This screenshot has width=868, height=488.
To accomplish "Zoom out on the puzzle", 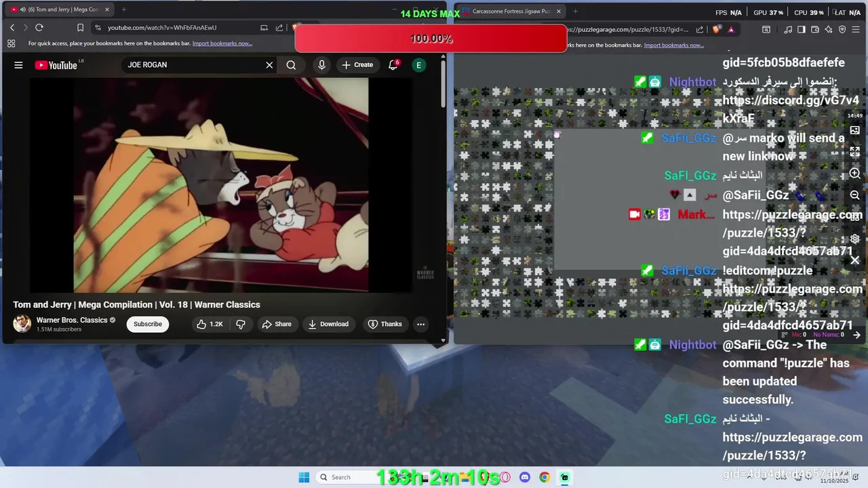I will coord(855,195).
